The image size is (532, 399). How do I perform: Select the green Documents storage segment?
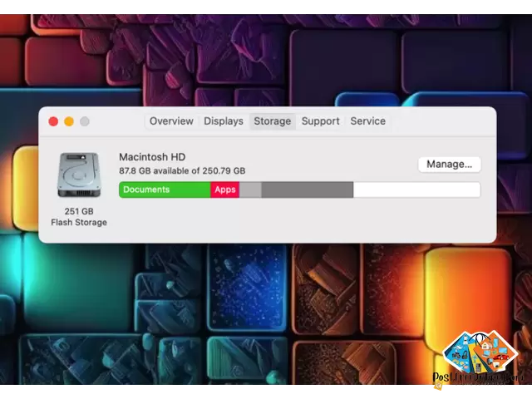[165, 190]
